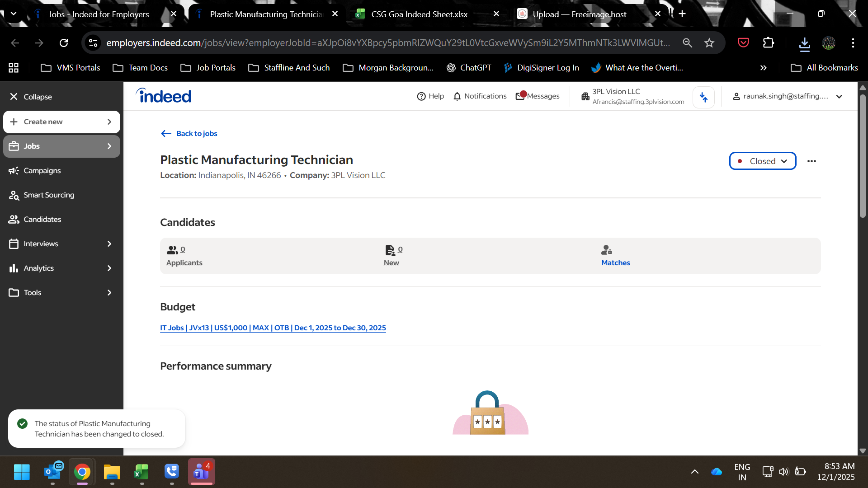Switch to CSG Goa Indeed Sheet.xlsx tab
The width and height of the screenshot is (868, 488).
pos(419,14)
